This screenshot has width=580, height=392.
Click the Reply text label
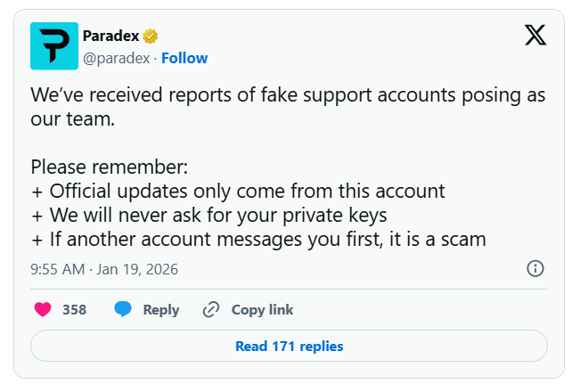pos(161,310)
